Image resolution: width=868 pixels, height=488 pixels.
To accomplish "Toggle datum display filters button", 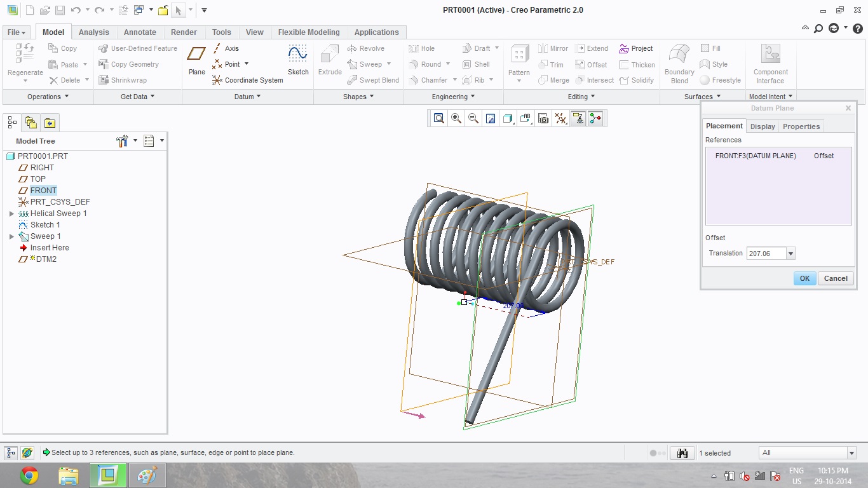I will coord(560,118).
